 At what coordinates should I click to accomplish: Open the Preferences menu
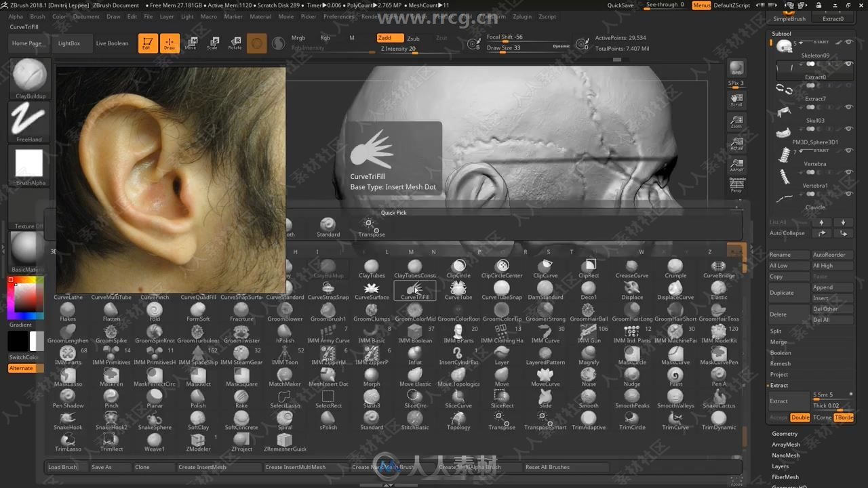point(338,16)
